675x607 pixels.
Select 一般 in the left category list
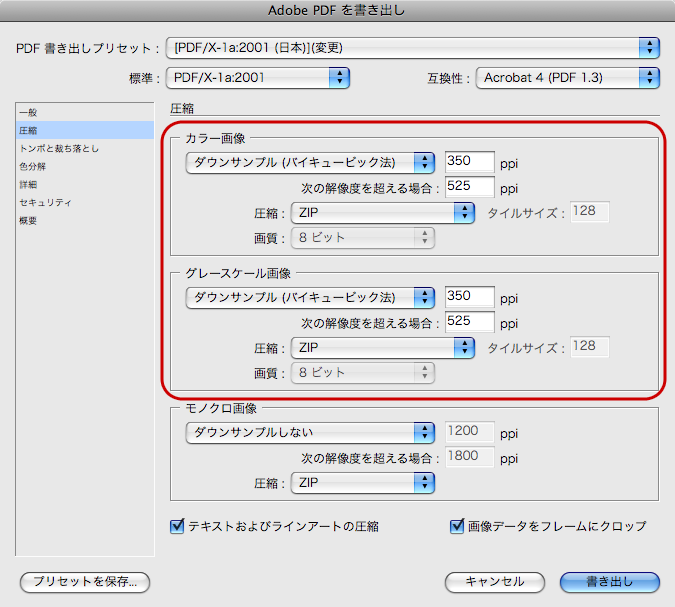click(85, 112)
